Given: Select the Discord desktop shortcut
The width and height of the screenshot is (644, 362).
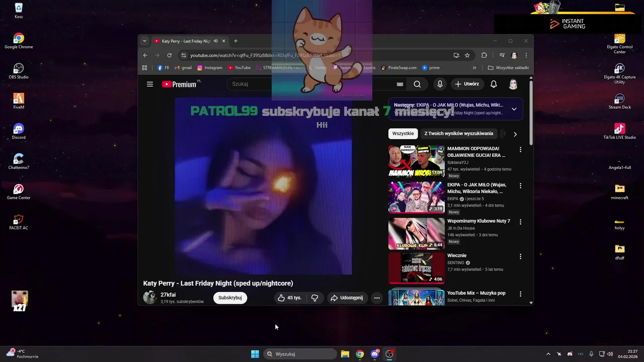Looking at the screenshot, I should point(19,131).
